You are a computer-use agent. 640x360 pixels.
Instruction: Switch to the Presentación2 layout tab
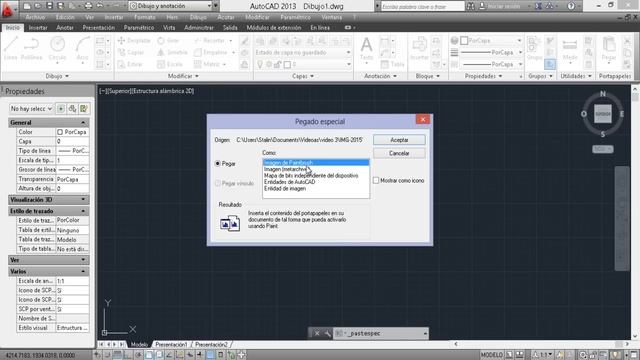click(x=211, y=344)
